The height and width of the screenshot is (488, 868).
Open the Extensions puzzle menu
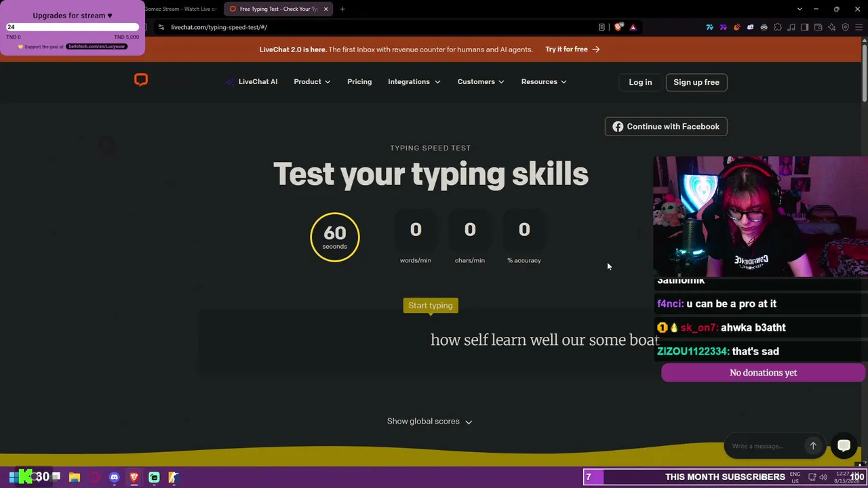(x=777, y=27)
